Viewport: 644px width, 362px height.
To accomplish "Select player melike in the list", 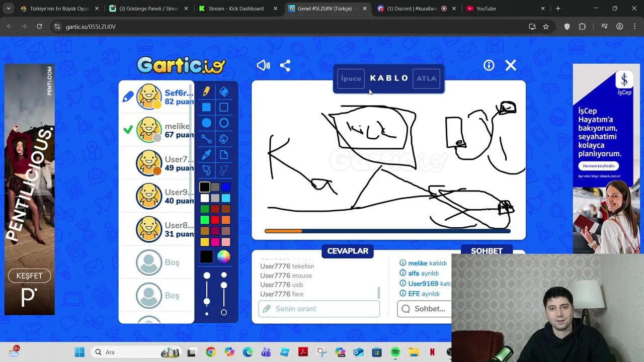I will [x=157, y=130].
